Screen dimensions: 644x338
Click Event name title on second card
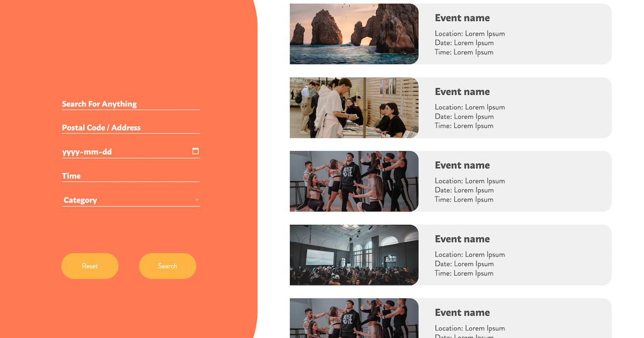point(462,92)
